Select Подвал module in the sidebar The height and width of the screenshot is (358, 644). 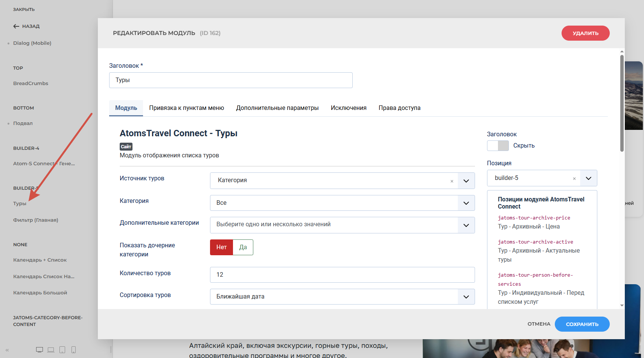point(23,123)
